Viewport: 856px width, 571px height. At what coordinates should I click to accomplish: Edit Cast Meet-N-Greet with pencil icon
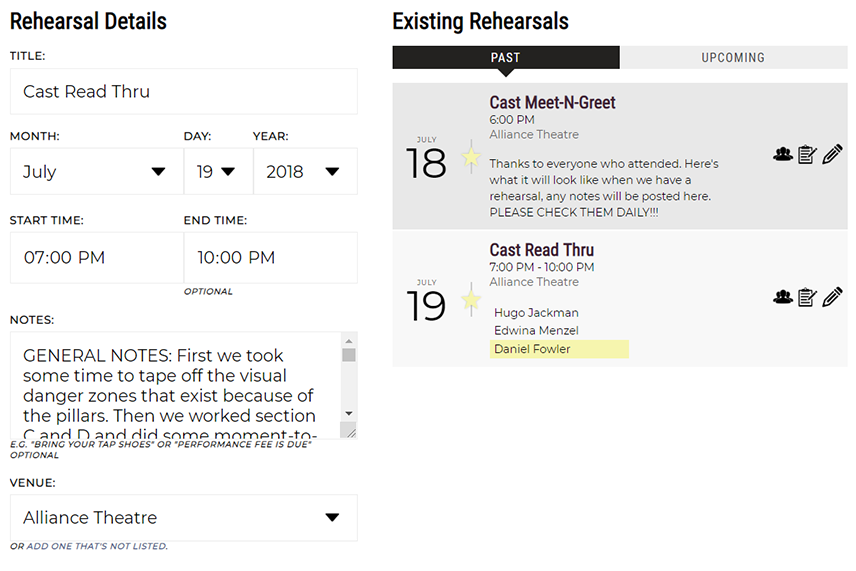(832, 154)
